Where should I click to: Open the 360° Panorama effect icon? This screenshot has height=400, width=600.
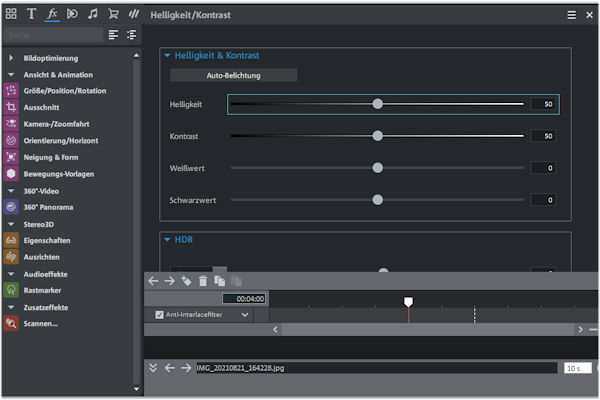tap(11, 207)
